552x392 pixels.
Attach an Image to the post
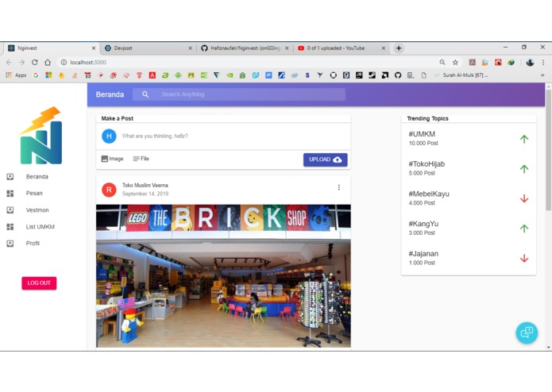112,159
